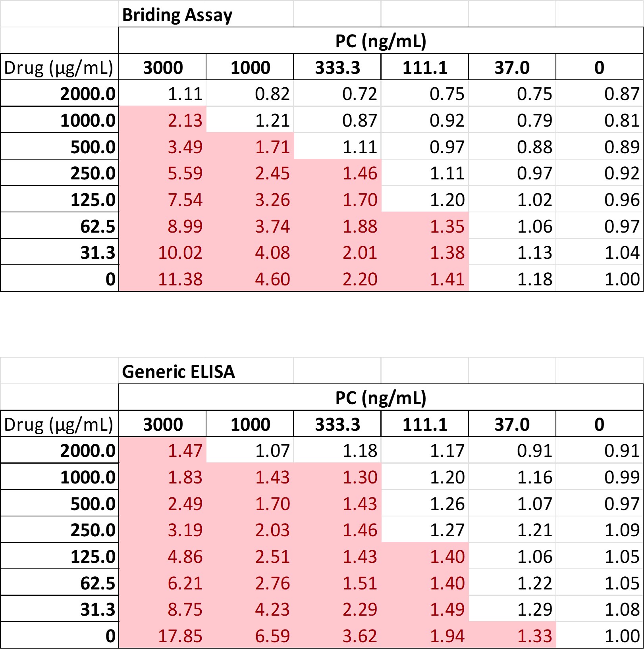Click 333.3 column header in Briding Assay table
The width and height of the screenshot is (644, 649).
(337, 67)
